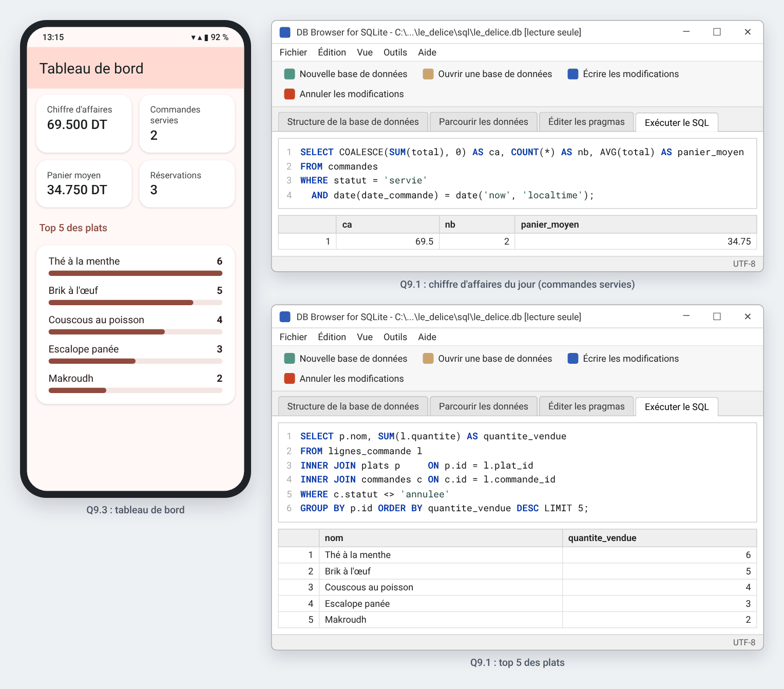This screenshot has width=784, height=689.
Task: Open Fichier menu in top window
Action: pyautogui.click(x=293, y=52)
